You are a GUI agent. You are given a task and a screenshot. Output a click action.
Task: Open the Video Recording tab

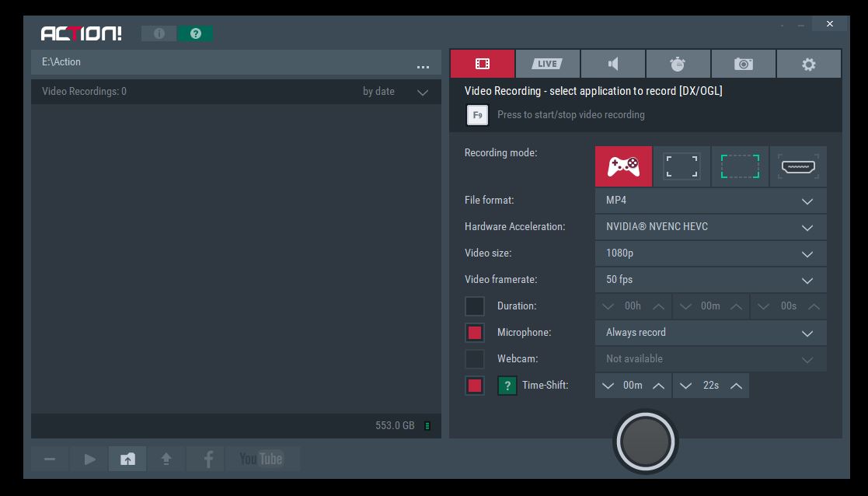point(482,64)
